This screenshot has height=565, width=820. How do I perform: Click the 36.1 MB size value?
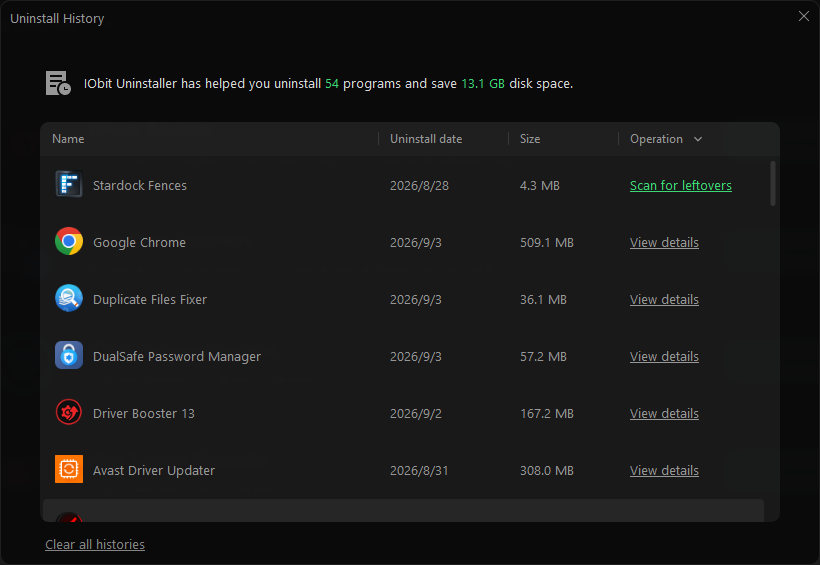tap(543, 300)
